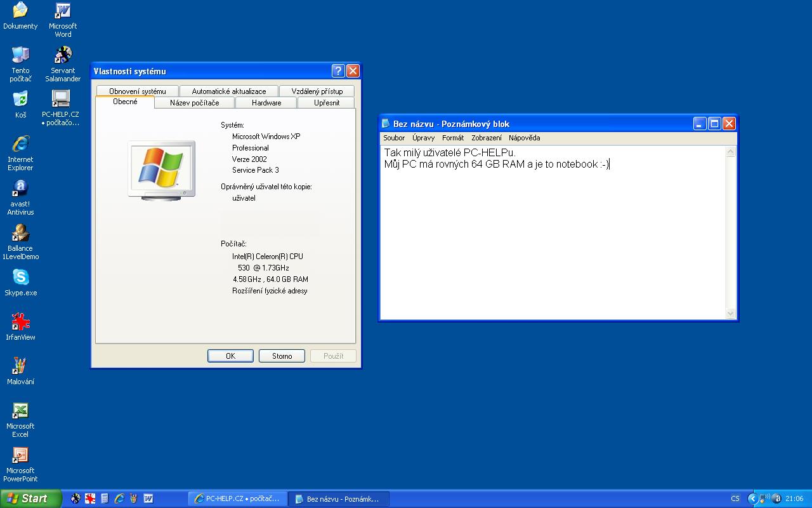The image size is (812, 508).
Task: Minimize the Notepad window
Action: (x=700, y=123)
